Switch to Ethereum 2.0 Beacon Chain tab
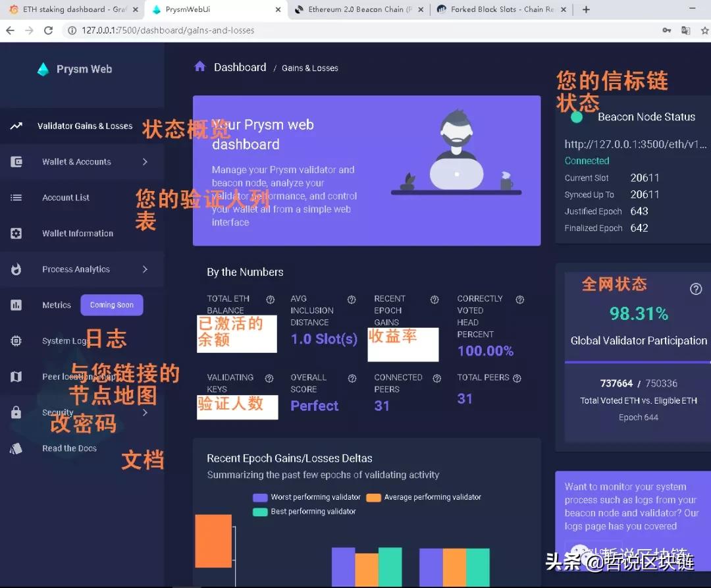 [358, 9]
